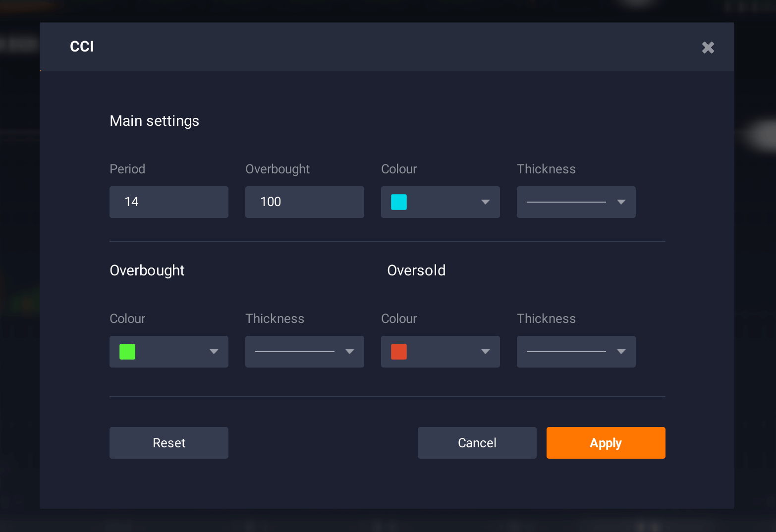Image resolution: width=776 pixels, height=532 pixels.
Task: Click the Period input field
Action: [168, 202]
